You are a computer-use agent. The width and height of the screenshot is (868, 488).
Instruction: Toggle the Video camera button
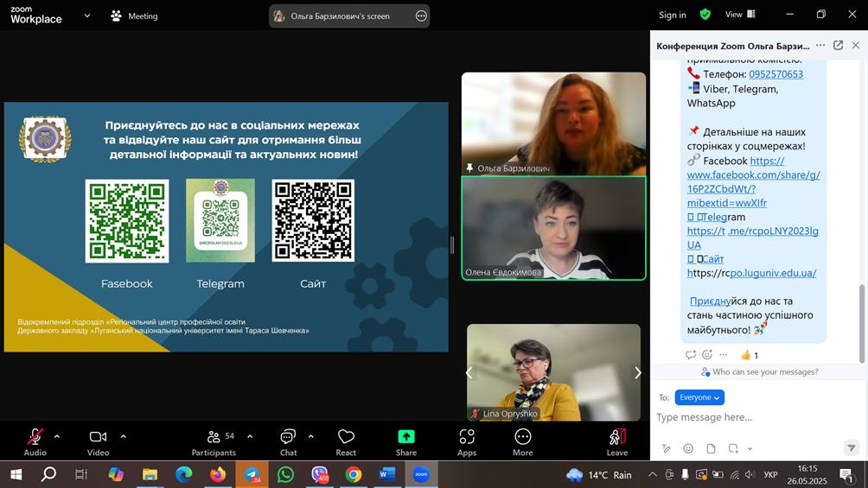[98, 439]
